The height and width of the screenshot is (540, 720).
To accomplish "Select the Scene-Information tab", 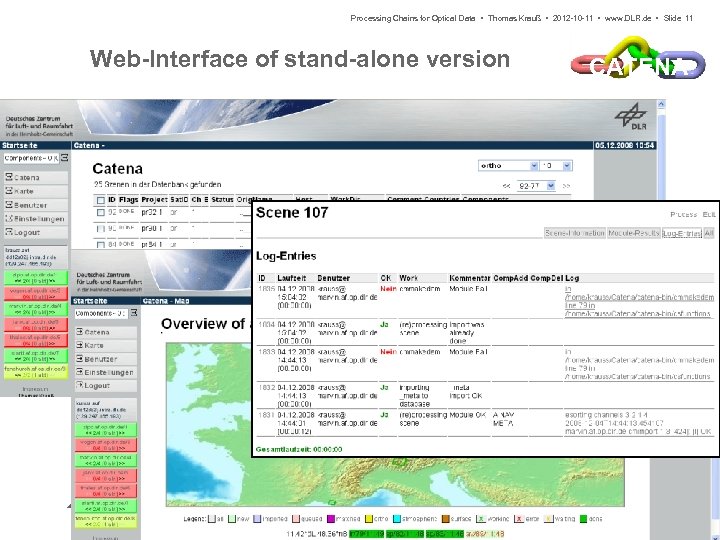I will [x=575, y=233].
